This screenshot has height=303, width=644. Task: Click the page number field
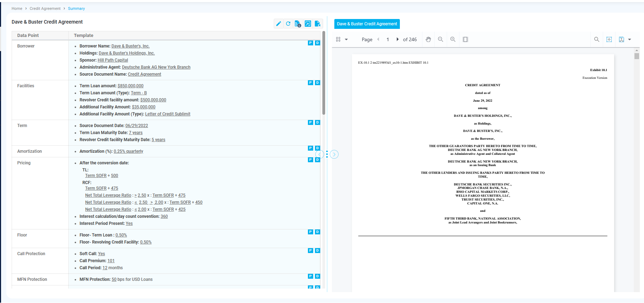point(388,39)
